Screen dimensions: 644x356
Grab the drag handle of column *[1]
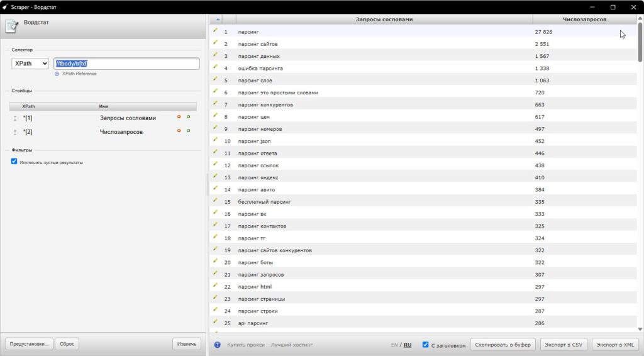15,118
